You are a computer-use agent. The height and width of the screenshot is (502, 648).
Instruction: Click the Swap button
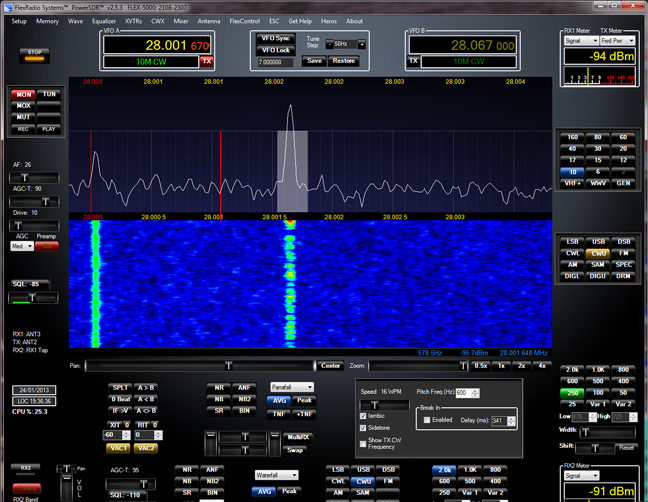(295, 450)
